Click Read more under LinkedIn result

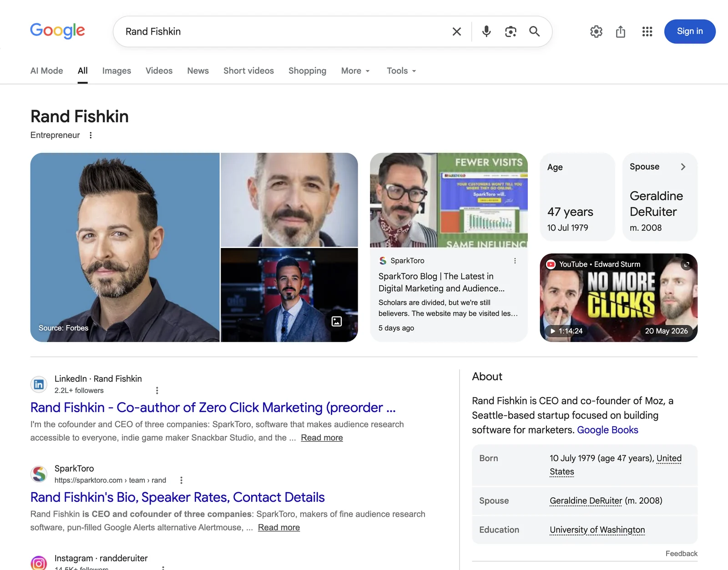[322, 438]
